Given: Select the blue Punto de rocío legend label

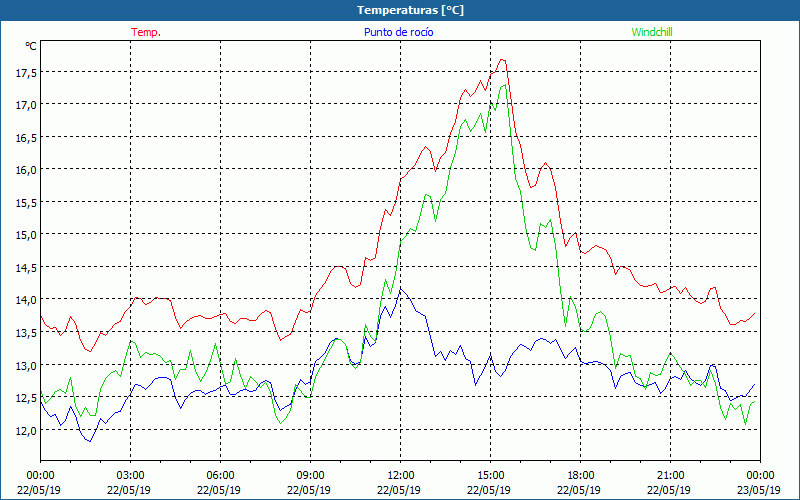Looking at the screenshot, I should tap(398, 32).
